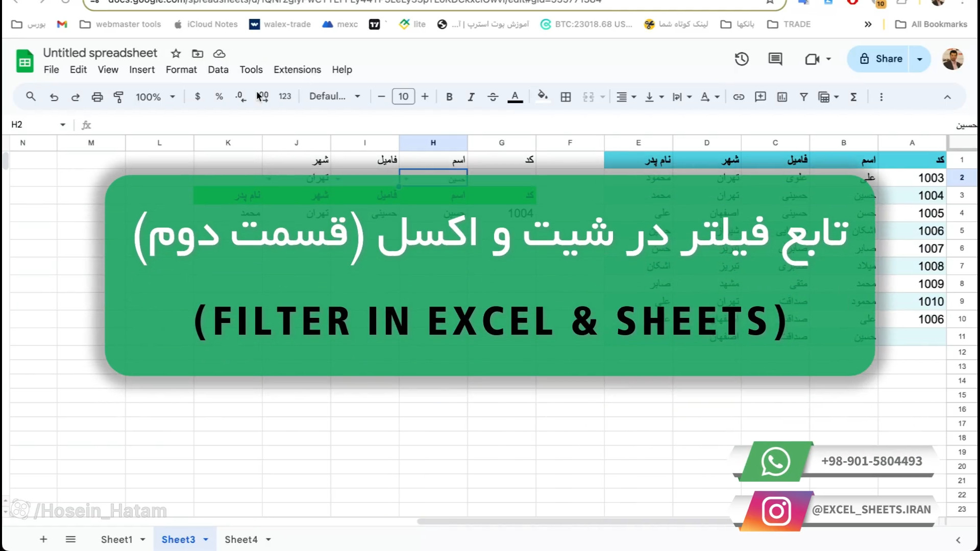Select the Paint format tool
The width and height of the screenshot is (980, 551).
click(118, 97)
